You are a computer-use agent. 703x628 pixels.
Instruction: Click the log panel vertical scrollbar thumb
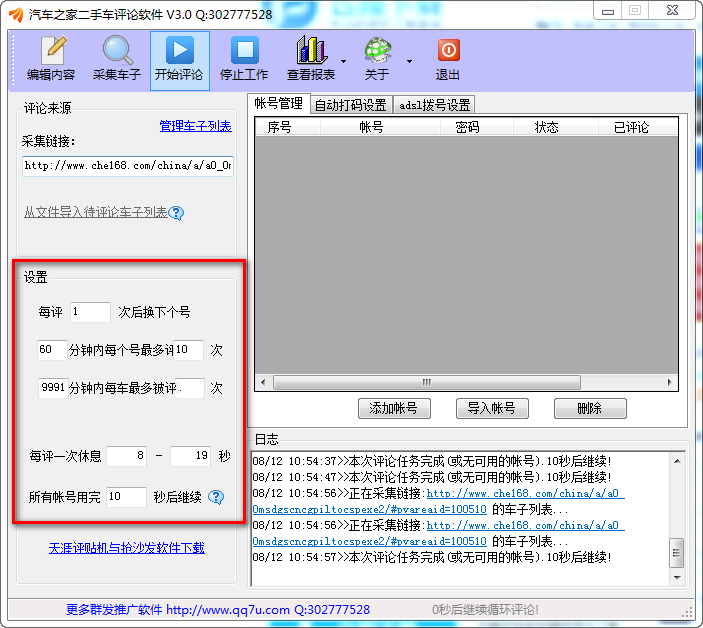tap(677, 553)
